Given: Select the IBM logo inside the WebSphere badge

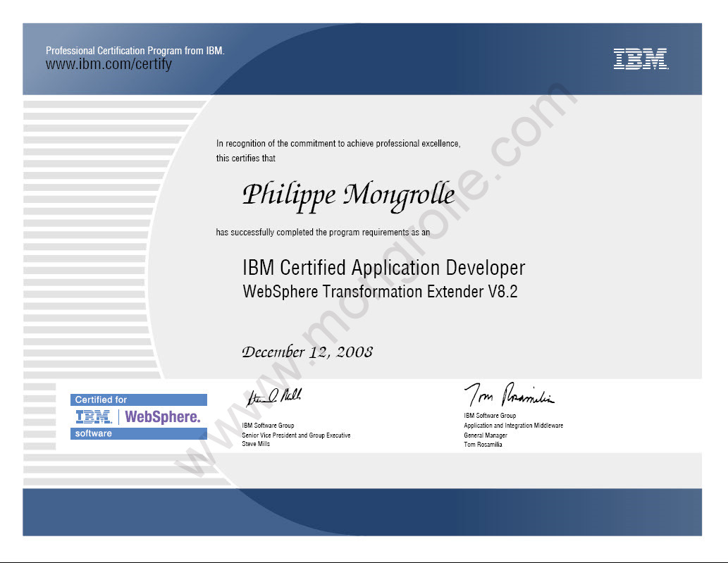Looking at the screenshot, I should 93,417.
